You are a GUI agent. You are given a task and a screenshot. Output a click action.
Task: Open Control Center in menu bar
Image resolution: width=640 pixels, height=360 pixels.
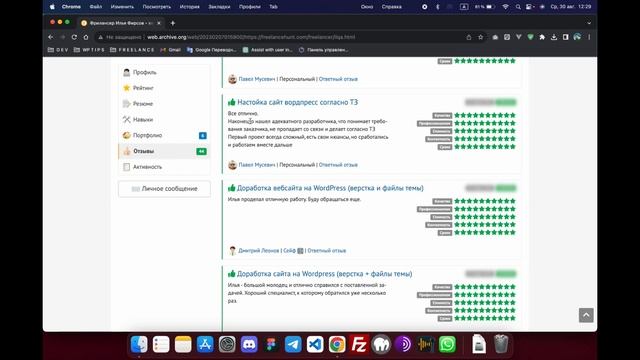(529, 7)
